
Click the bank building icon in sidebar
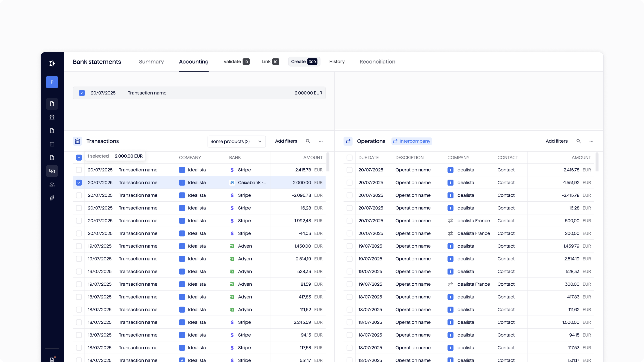click(52, 117)
